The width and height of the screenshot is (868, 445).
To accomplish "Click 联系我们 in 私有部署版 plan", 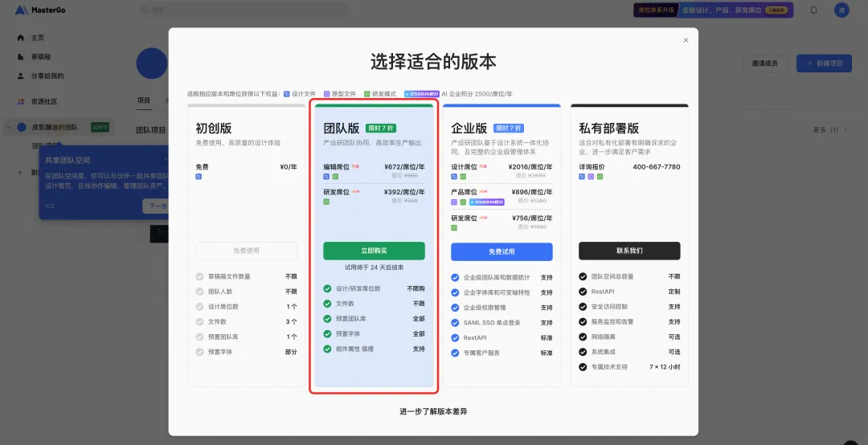I will pos(629,251).
